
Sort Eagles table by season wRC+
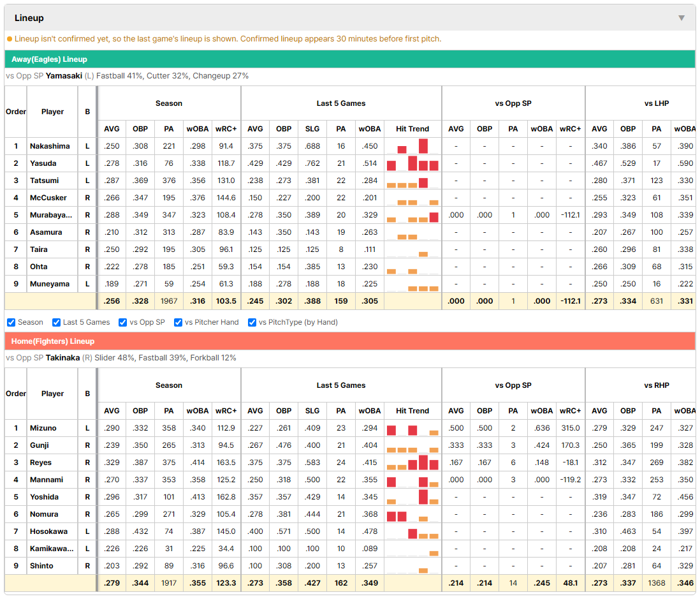coord(226,129)
